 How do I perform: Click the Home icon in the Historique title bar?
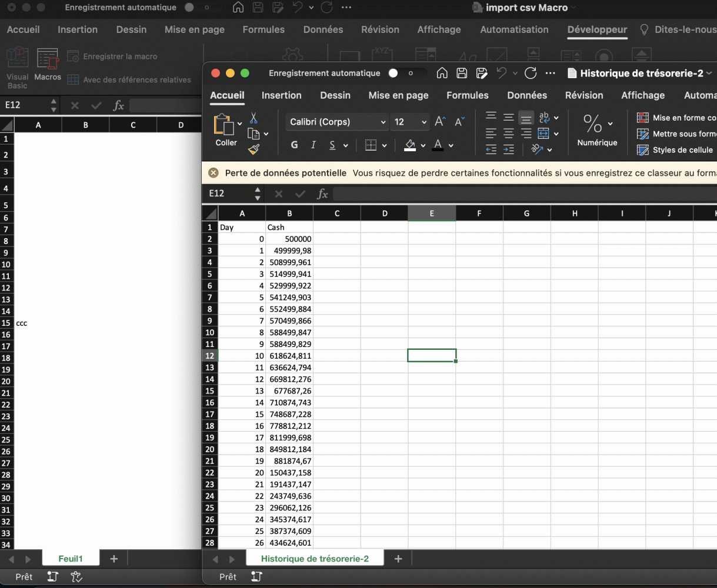442,73
